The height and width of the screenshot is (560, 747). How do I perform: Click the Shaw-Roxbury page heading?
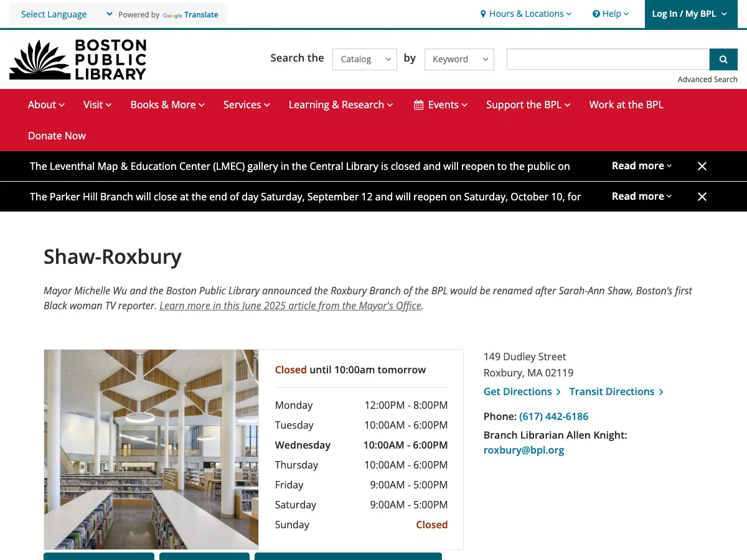click(x=113, y=256)
